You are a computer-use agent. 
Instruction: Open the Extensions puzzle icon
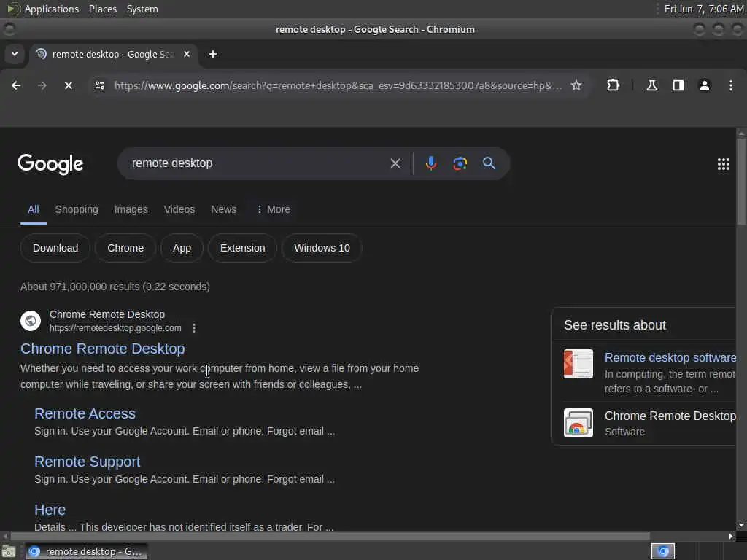tap(613, 85)
